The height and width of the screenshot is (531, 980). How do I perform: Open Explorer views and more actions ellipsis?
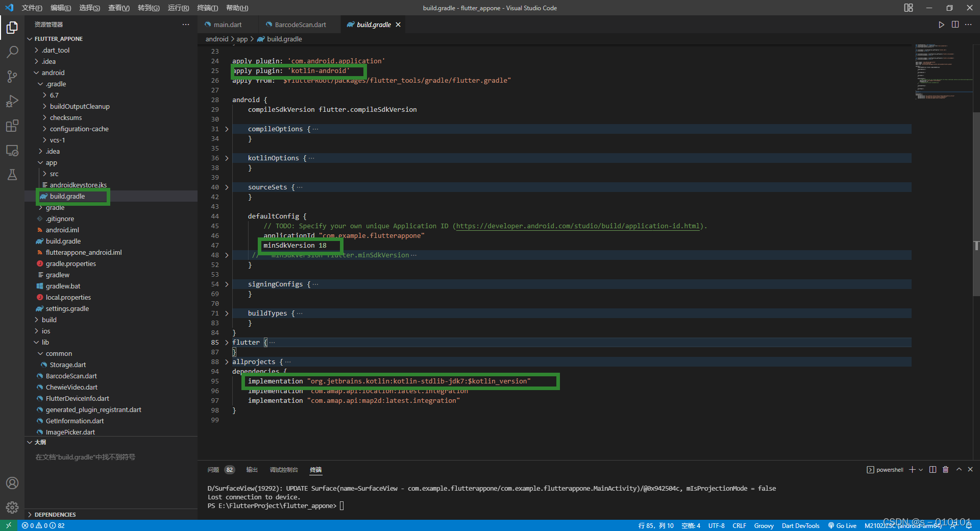click(x=186, y=25)
